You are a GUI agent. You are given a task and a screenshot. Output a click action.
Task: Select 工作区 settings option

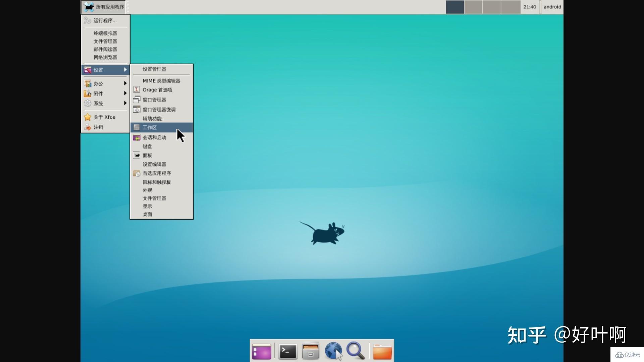tap(150, 127)
